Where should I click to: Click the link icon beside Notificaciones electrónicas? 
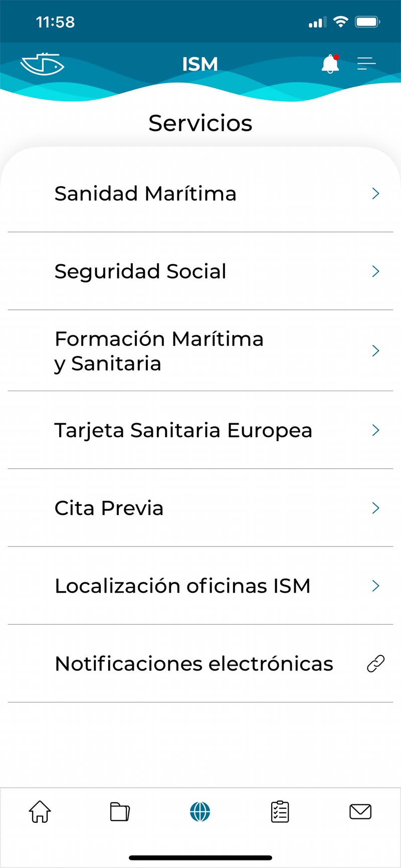pos(376,663)
